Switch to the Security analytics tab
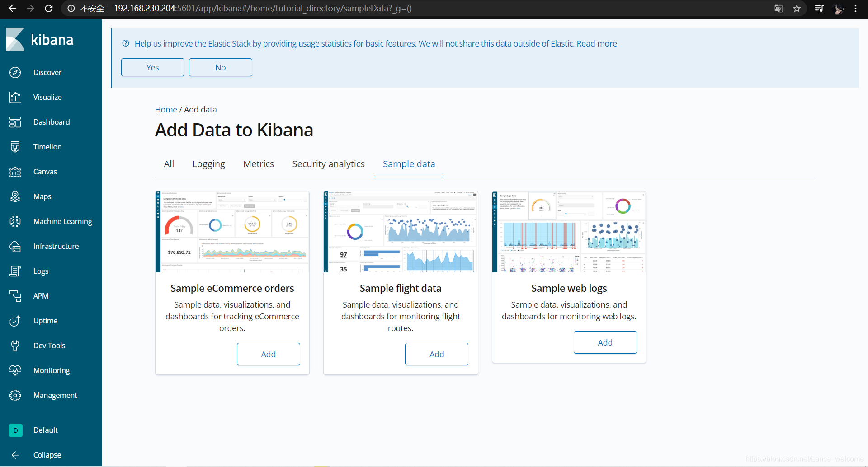The image size is (868, 467). pyautogui.click(x=328, y=163)
